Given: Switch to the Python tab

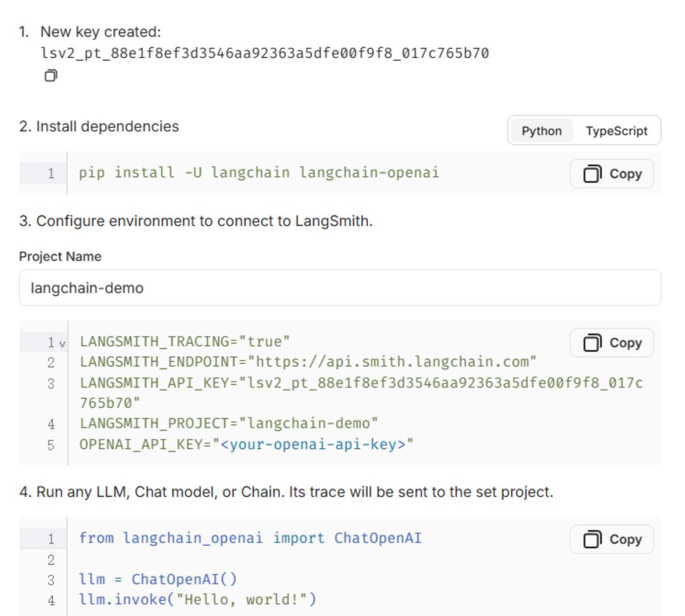Looking at the screenshot, I should tap(541, 131).
